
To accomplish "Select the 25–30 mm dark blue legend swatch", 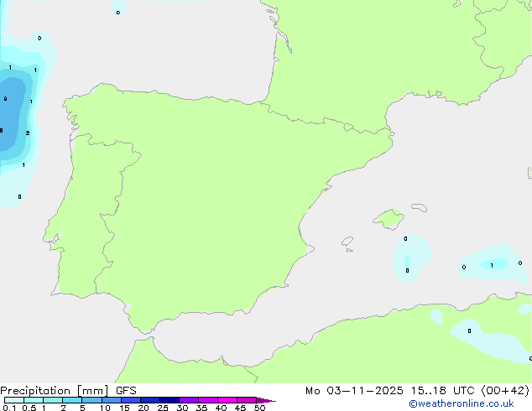I will click(169, 400).
